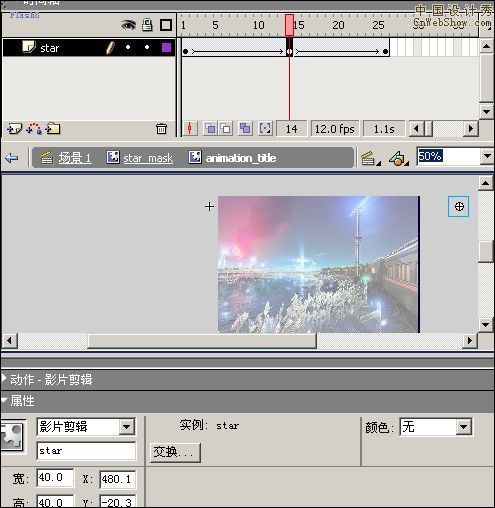This screenshot has height=508, width=495.
Task: Insert a new layer via the add layer icon
Action: tap(14, 128)
